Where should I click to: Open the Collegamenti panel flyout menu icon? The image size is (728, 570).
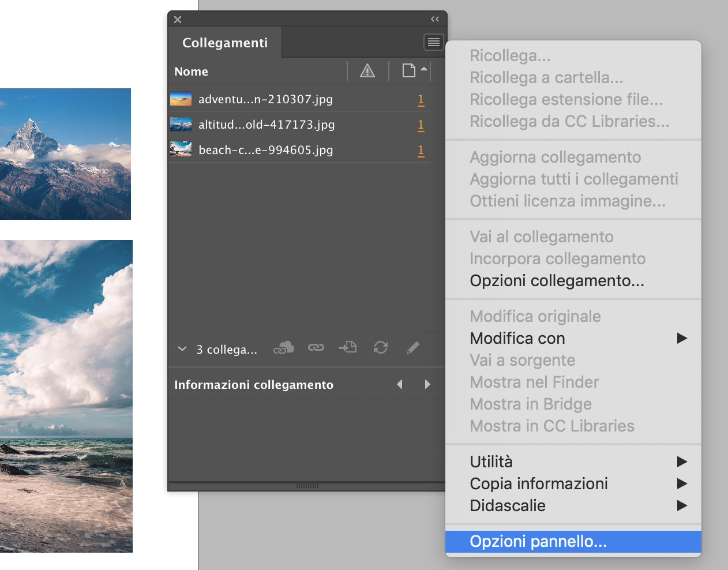point(433,42)
